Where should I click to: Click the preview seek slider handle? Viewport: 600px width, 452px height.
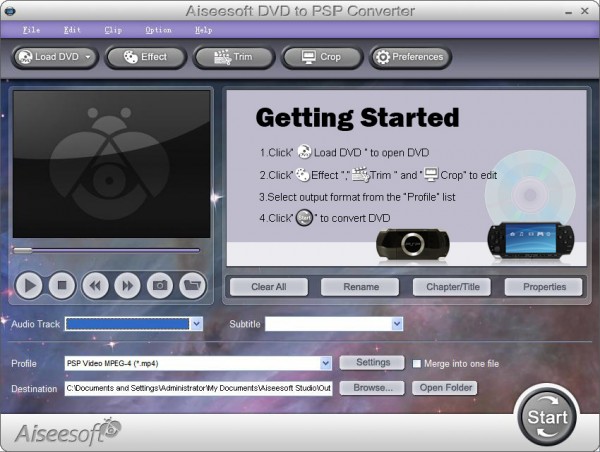(23, 251)
